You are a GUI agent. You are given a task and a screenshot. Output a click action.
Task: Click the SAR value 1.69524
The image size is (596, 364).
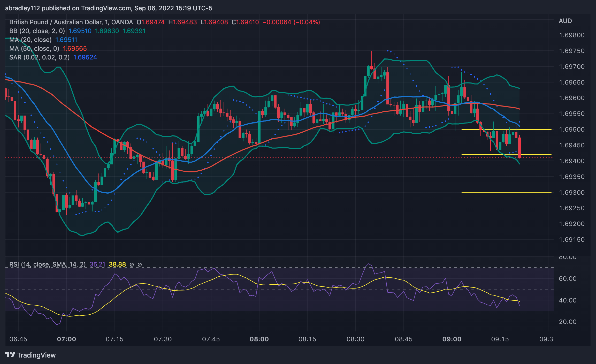coord(85,57)
